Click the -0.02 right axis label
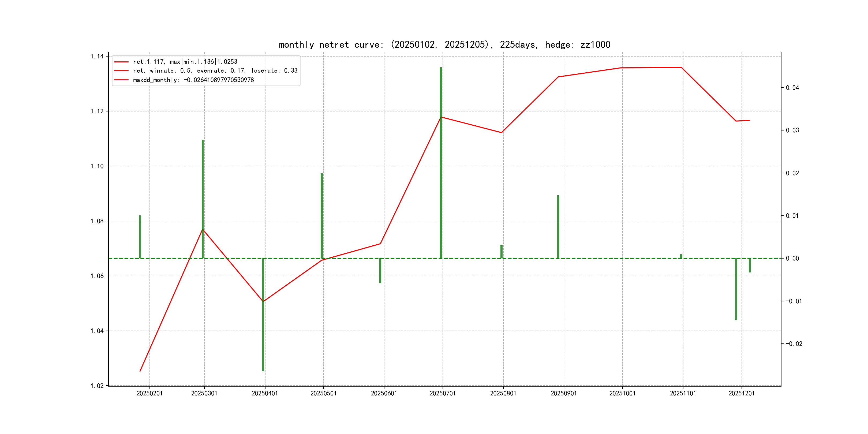The width and height of the screenshot is (868, 434). click(x=794, y=344)
